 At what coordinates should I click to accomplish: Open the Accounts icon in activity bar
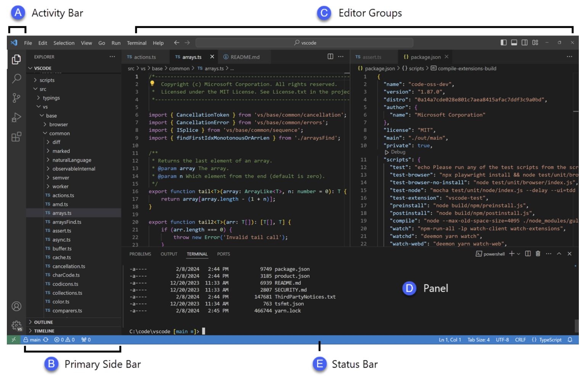pyautogui.click(x=16, y=306)
